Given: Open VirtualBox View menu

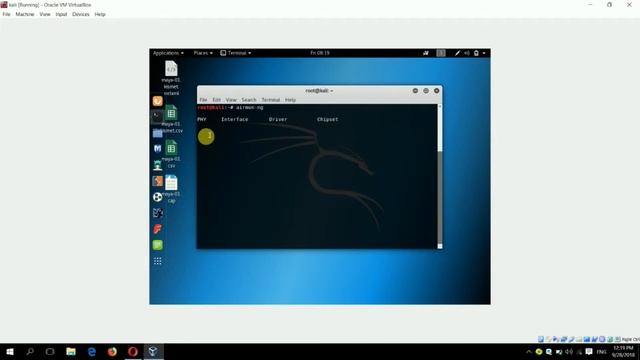Looking at the screenshot, I should pos(45,14).
